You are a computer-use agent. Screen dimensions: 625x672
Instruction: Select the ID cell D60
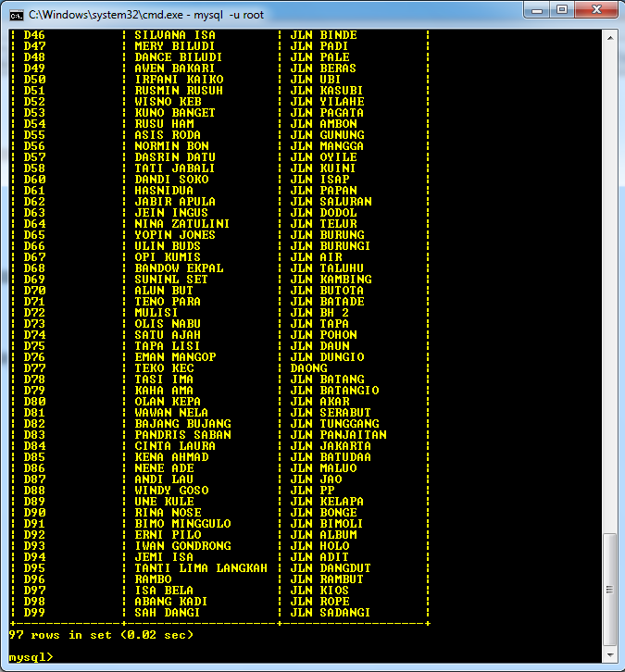pyautogui.click(x=34, y=180)
